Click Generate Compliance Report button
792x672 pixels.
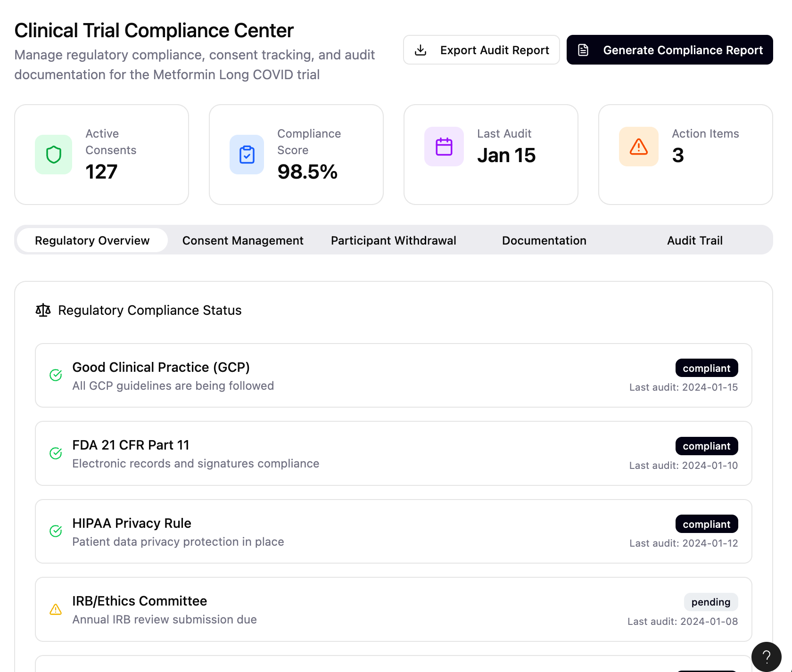coord(669,50)
